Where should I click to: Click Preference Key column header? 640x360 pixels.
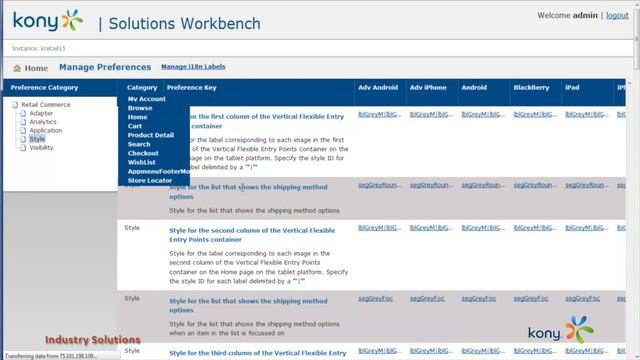tap(191, 87)
